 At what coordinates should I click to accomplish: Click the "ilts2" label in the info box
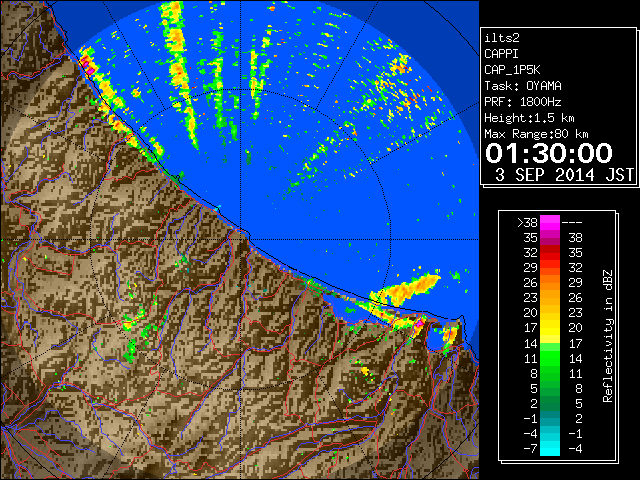click(x=502, y=38)
